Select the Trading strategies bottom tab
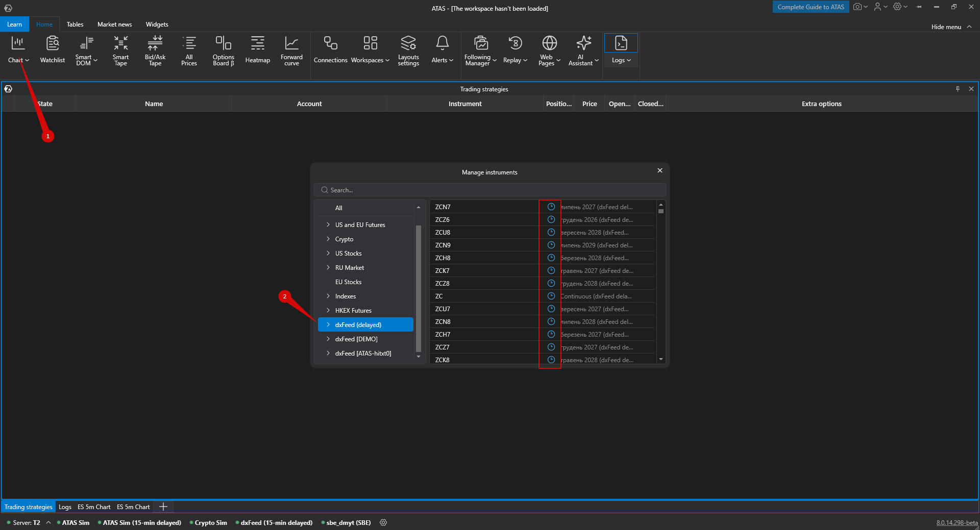This screenshot has height=530, width=980. 29,507
